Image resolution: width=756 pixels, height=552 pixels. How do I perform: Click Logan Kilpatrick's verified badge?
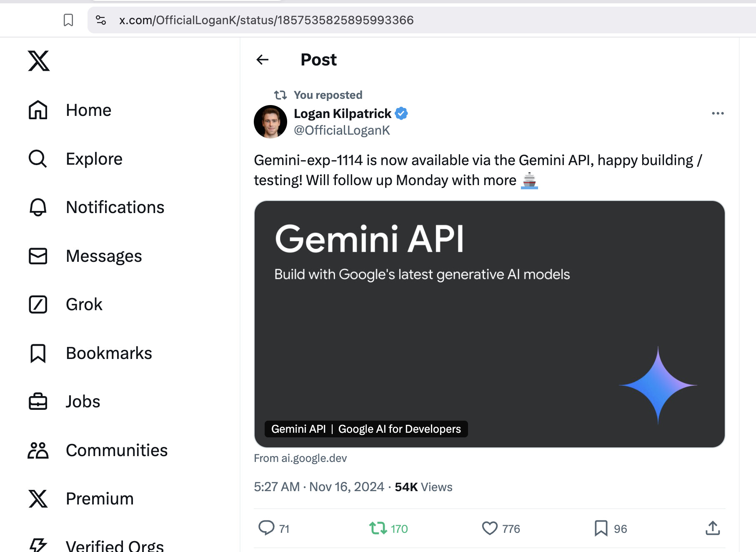pos(401,113)
